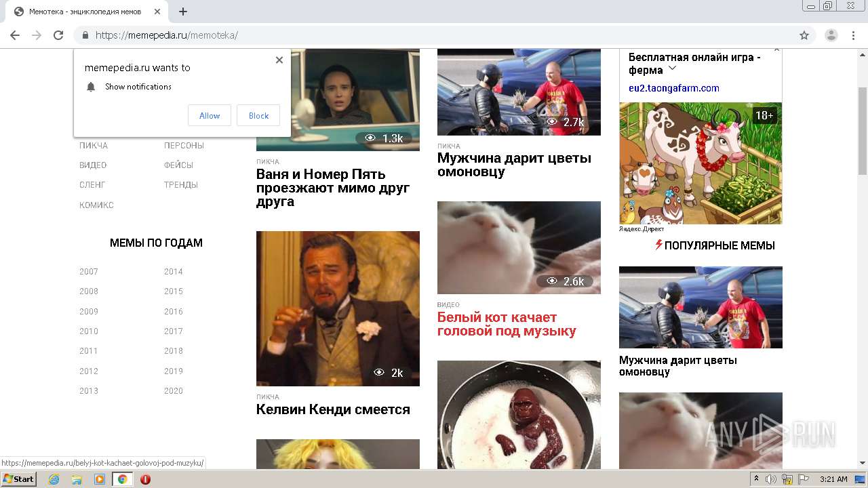Click the car window woman thumbnail

338,100
